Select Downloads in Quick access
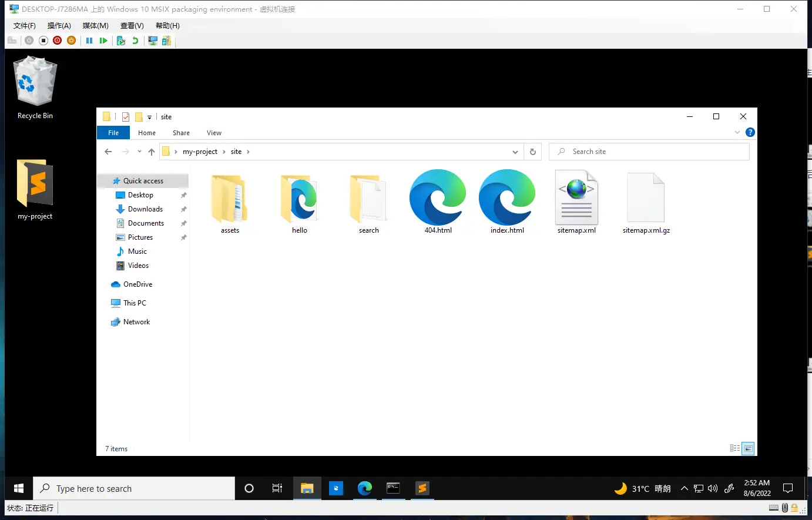The height and width of the screenshot is (520, 812). click(x=145, y=209)
